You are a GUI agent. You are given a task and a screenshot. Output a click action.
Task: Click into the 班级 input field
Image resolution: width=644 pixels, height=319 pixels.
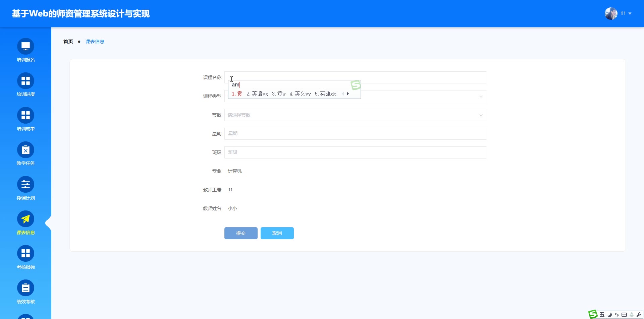point(355,152)
